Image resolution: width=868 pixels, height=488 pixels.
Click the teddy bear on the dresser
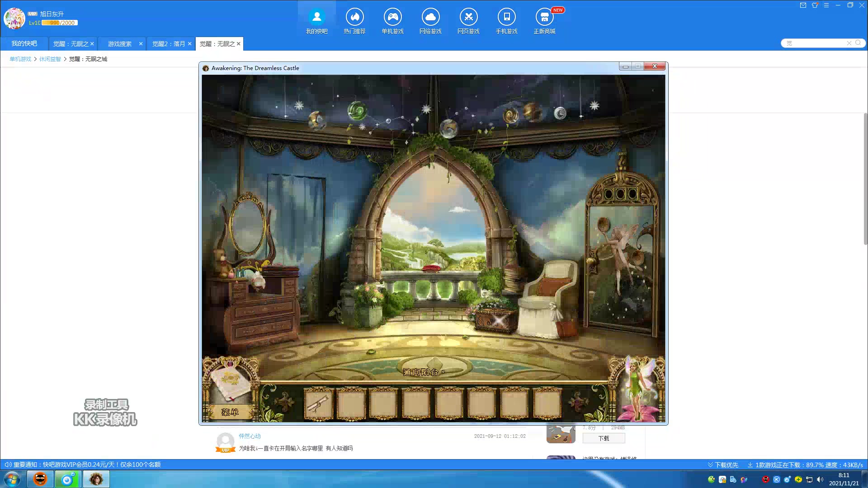point(221,263)
